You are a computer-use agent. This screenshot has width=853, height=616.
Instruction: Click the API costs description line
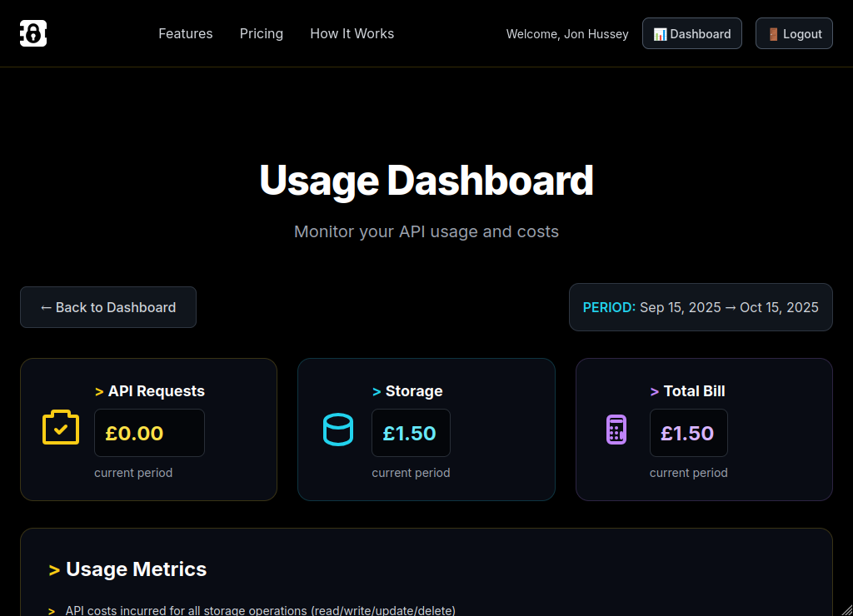pos(260,610)
